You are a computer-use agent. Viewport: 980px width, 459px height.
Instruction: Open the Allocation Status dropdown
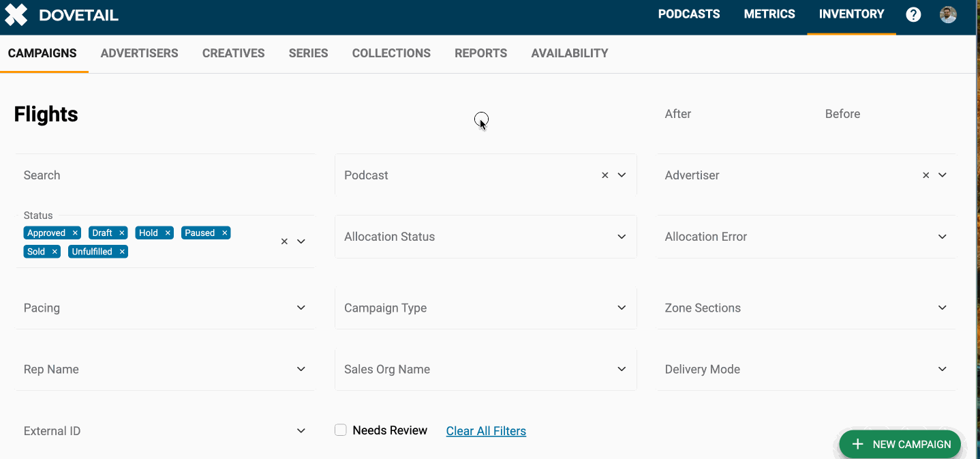click(486, 237)
